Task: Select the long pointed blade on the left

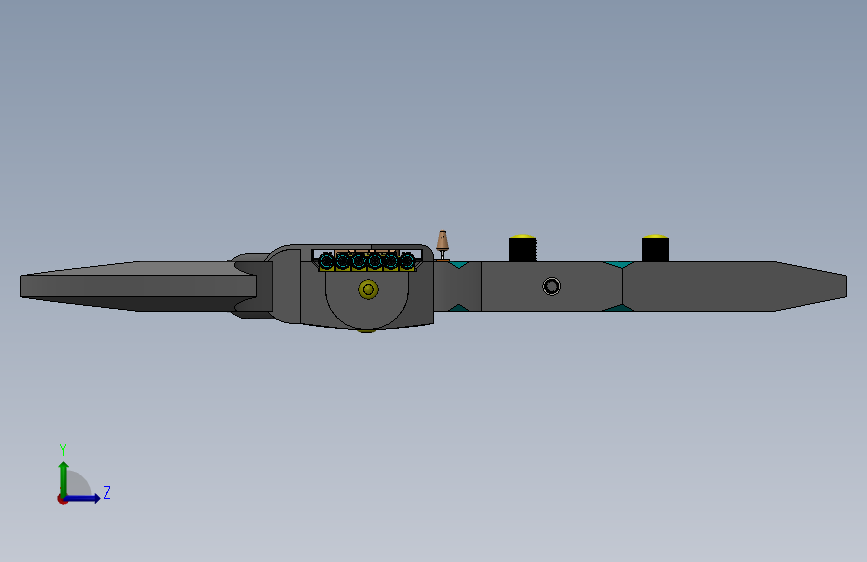Action: pos(138,287)
